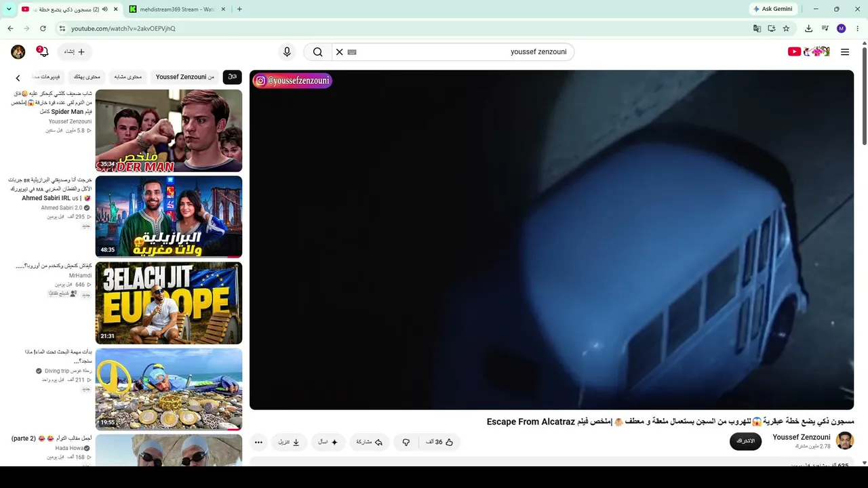This screenshot has width=868, height=488.
Task: Open the underwater treasure hunt video thumbnail
Action: click(169, 389)
